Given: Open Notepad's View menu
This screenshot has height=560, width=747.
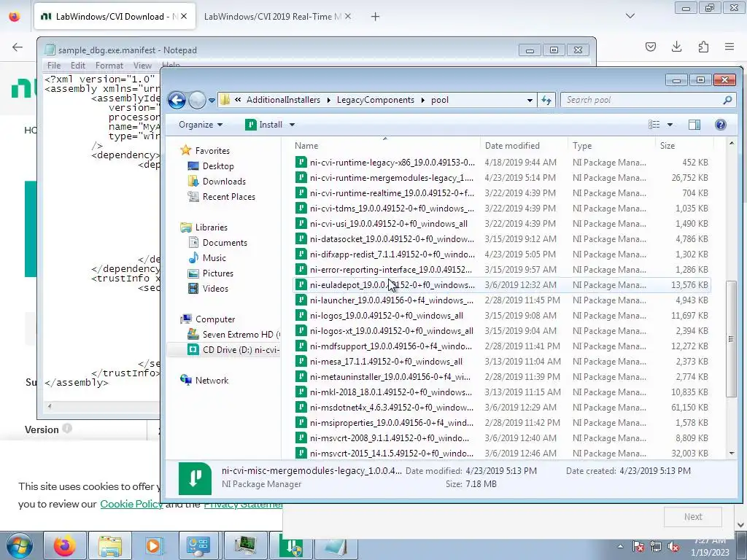Looking at the screenshot, I should 142,66.
